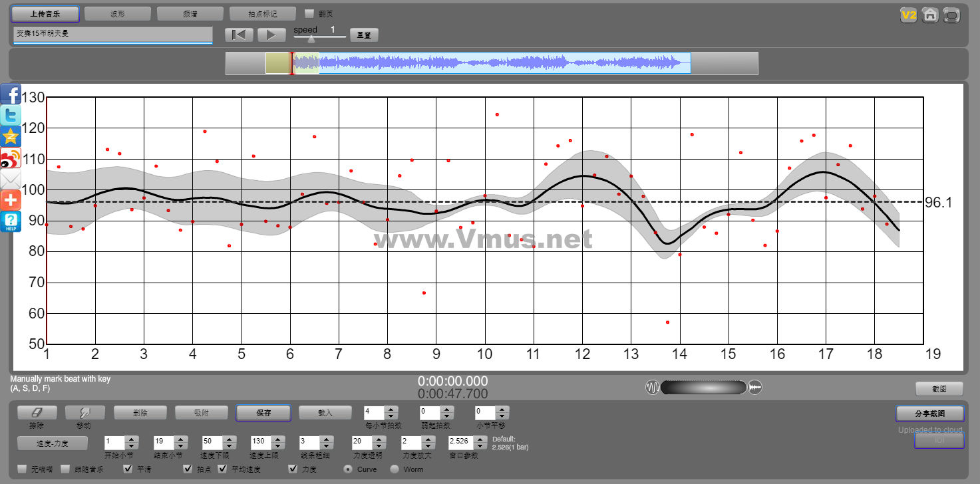Click the 窗口参数 field showing 2.526

pos(462,442)
